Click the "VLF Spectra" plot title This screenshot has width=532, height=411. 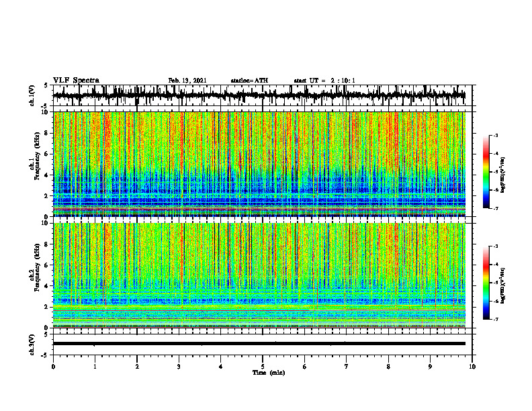[x=76, y=81]
